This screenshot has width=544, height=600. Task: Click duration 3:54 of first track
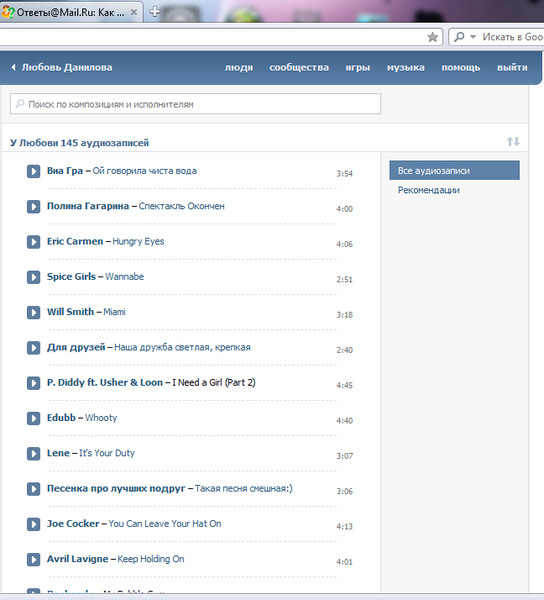point(344,174)
